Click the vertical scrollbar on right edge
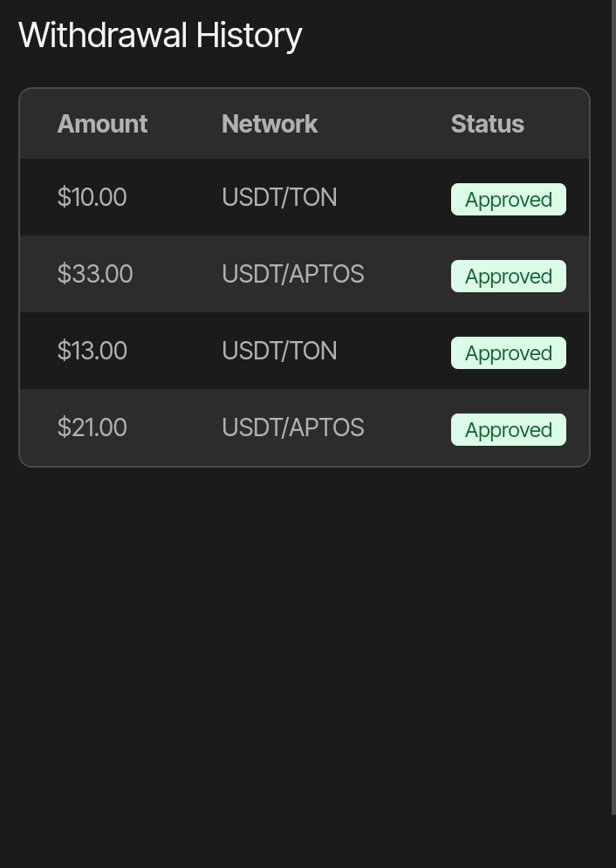The height and width of the screenshot is (868, 616). click(613, 401)
